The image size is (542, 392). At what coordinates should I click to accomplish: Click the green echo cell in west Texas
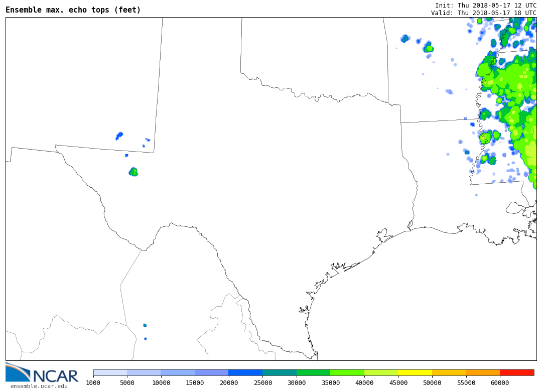133,172
